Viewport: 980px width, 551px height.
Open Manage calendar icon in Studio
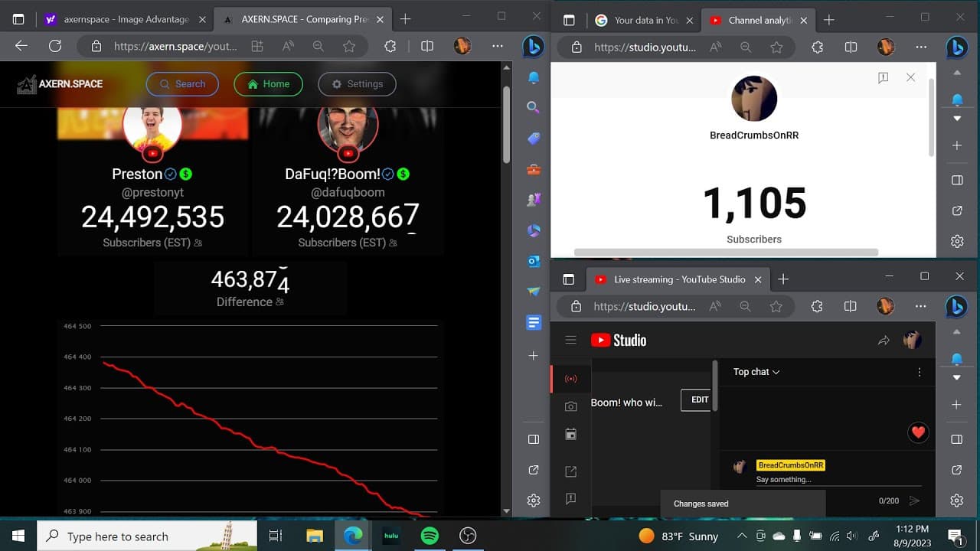click(570, 434)
